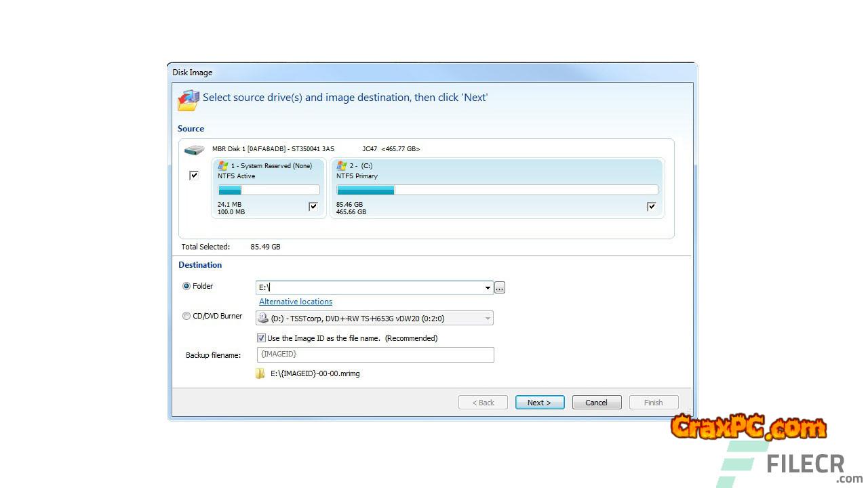This screenshot has height=488, width=868.
Task: Toggle the whole MBR Disk 1 checkbox
Action: [194, 176]
